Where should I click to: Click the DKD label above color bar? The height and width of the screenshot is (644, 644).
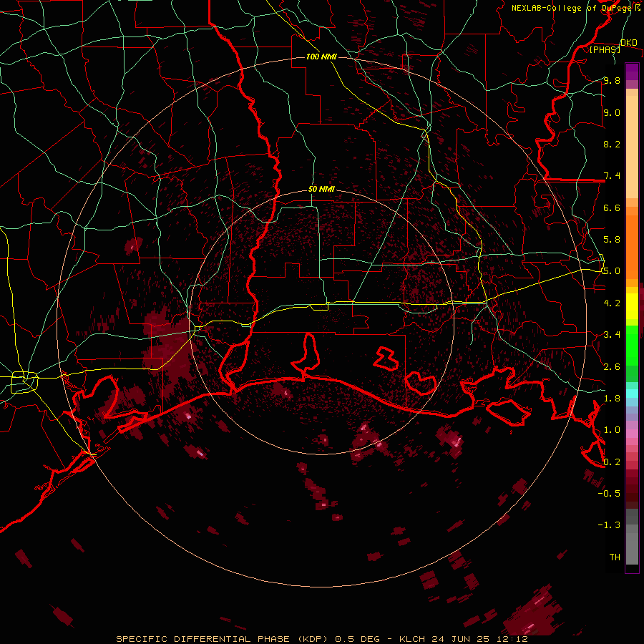[629, 42]
